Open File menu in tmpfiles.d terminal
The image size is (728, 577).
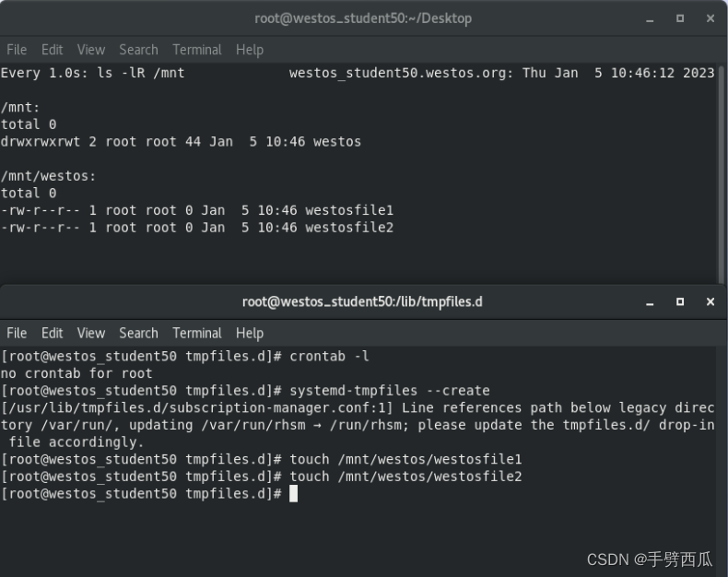click(x=17, y=333)
